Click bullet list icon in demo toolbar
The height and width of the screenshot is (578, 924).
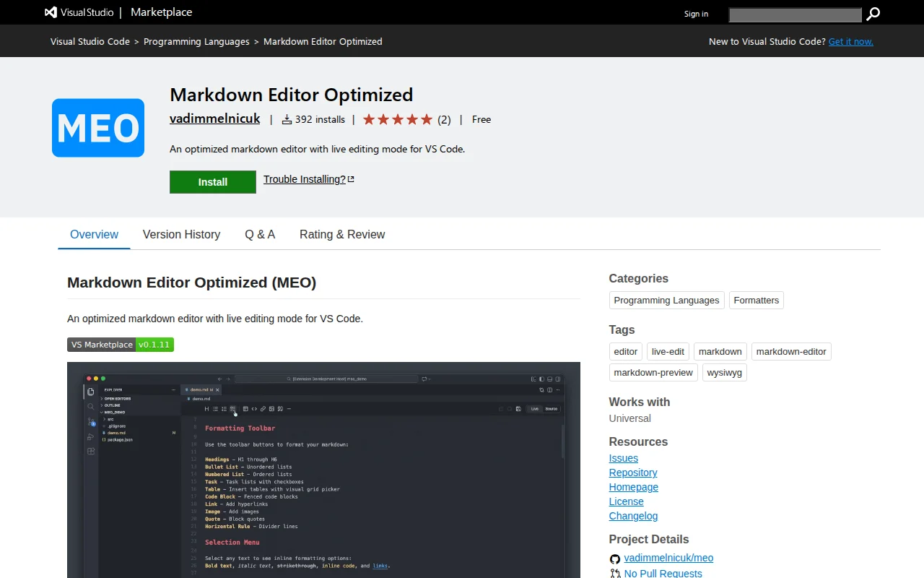[x=215, y=409]
